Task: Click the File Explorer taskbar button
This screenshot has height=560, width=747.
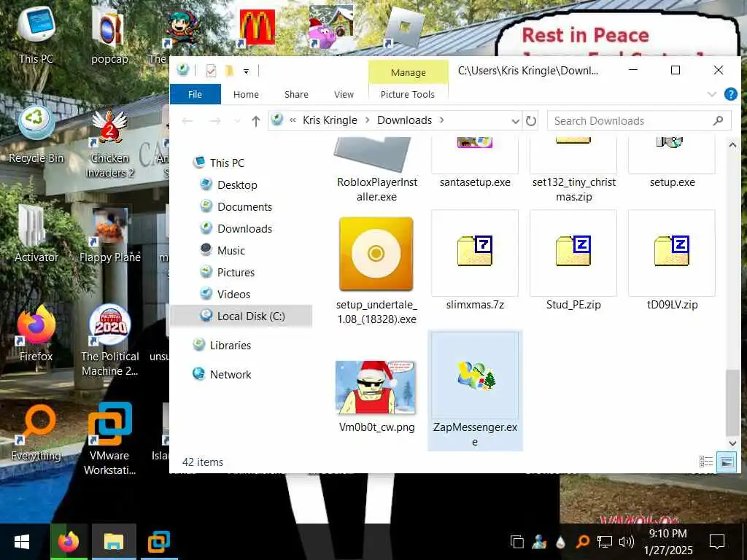Action: pyautogui.click(x=114, y=542)
